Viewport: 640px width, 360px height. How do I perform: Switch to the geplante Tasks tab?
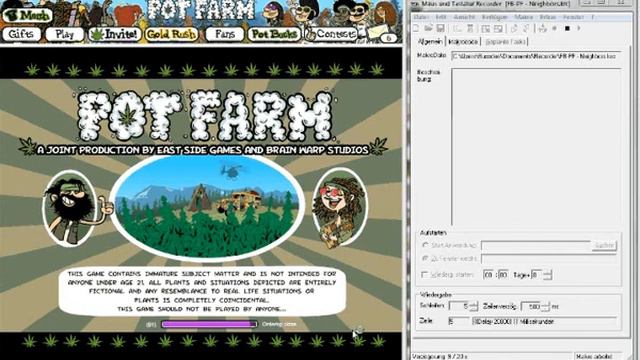(505, 42)
